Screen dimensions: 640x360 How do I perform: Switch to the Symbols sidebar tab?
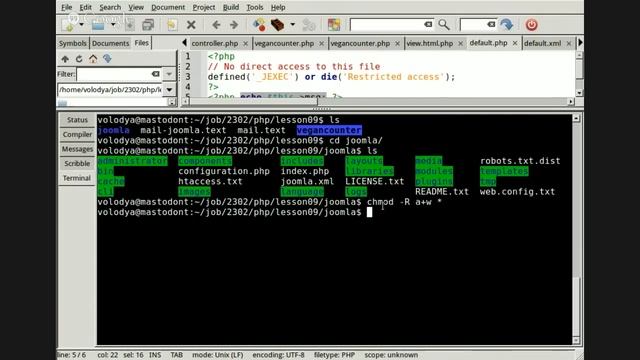[x=73, y=43]
